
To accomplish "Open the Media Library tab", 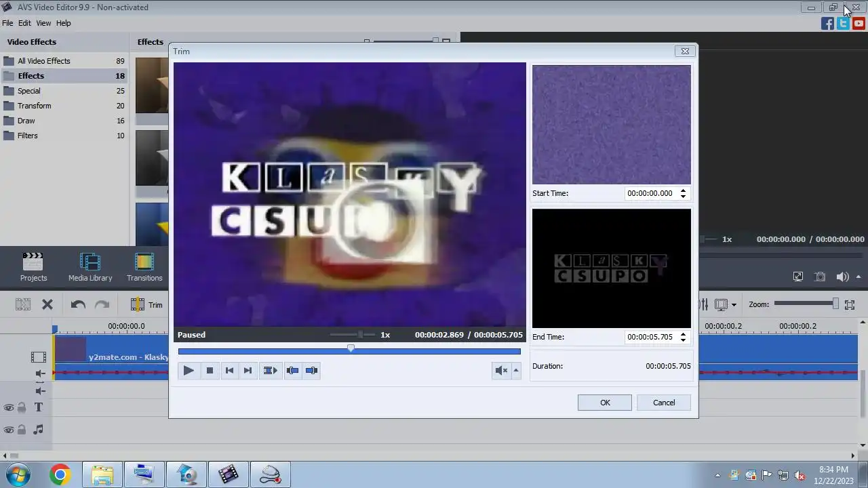I will point(90,267).
